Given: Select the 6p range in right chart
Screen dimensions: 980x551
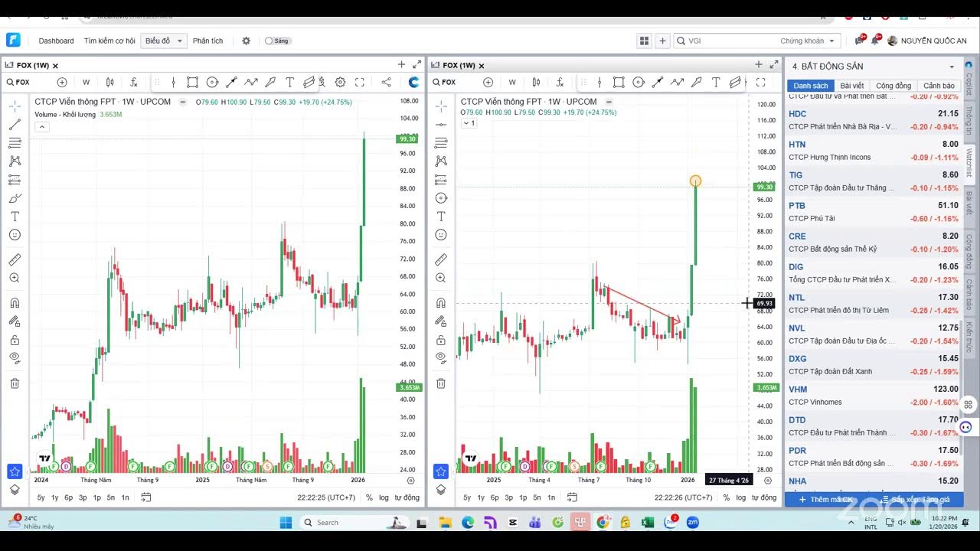Looking at the screenshot, I should 495,497.
